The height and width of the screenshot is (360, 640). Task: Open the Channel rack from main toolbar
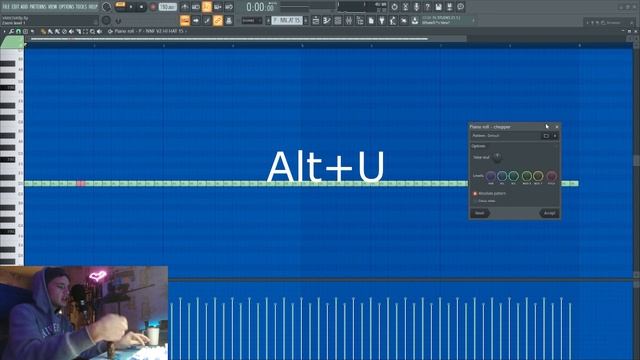click(x=338, y=20)
